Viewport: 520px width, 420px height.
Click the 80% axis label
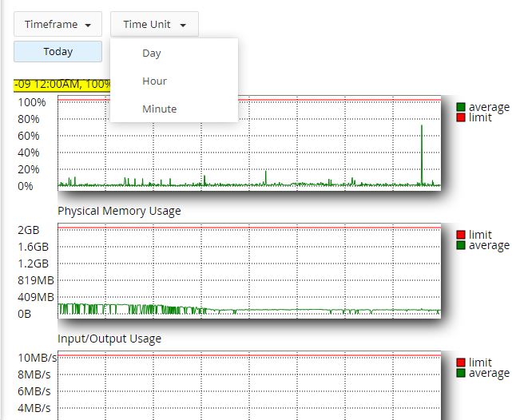tap(29, 119)
